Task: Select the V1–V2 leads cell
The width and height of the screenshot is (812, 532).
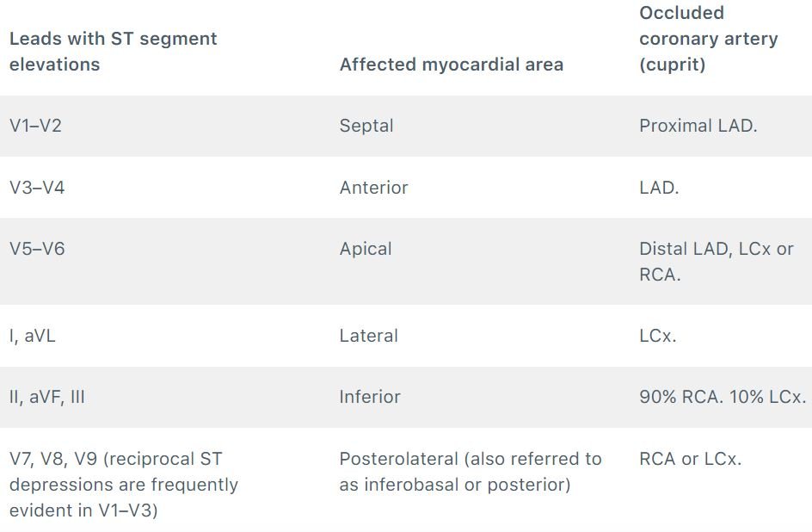Action: point(36,126)
